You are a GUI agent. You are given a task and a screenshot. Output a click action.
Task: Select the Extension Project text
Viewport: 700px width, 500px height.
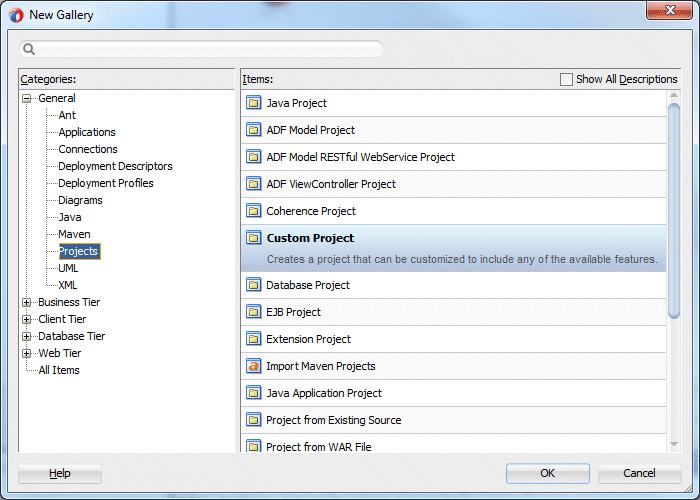click(x=308, y=339)
